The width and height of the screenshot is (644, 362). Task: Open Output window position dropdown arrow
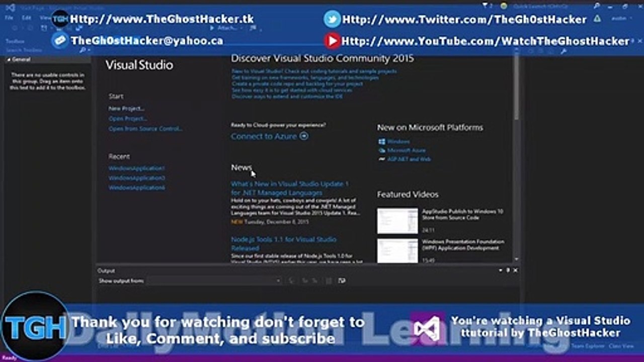pos(501,270)
